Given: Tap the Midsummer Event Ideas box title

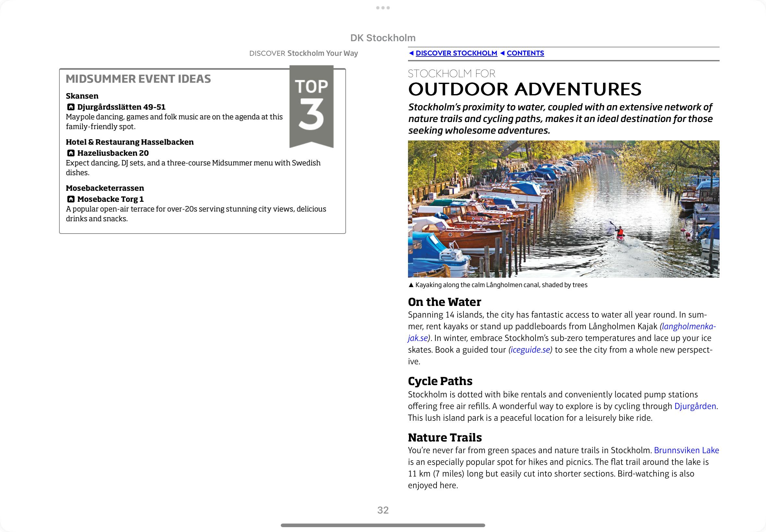Looking at the screenshot, I should (x=138, y=79).
